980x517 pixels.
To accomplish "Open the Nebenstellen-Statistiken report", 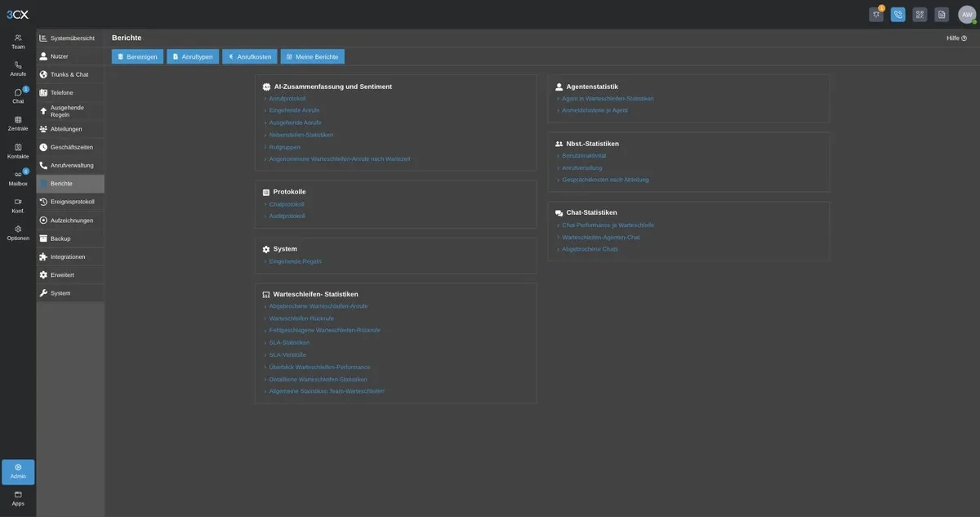I will (301, 135).
